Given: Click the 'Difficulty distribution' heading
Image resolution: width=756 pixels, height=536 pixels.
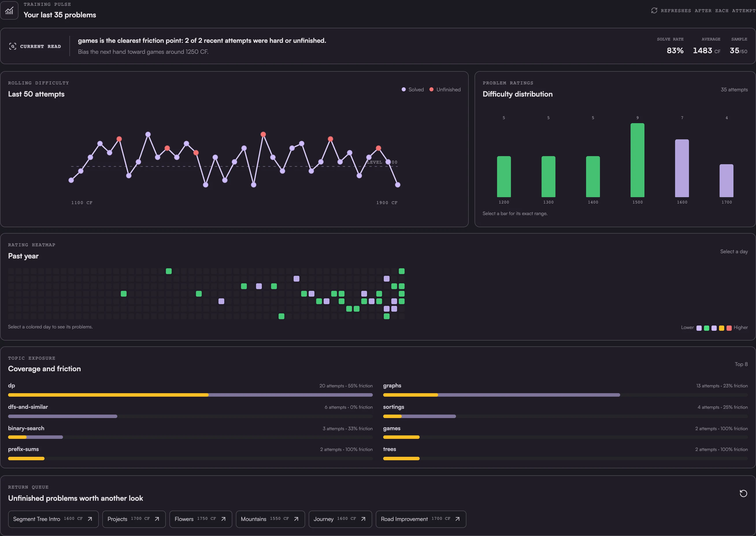Looking at the screenshot, I should click(x=518, y=94).
